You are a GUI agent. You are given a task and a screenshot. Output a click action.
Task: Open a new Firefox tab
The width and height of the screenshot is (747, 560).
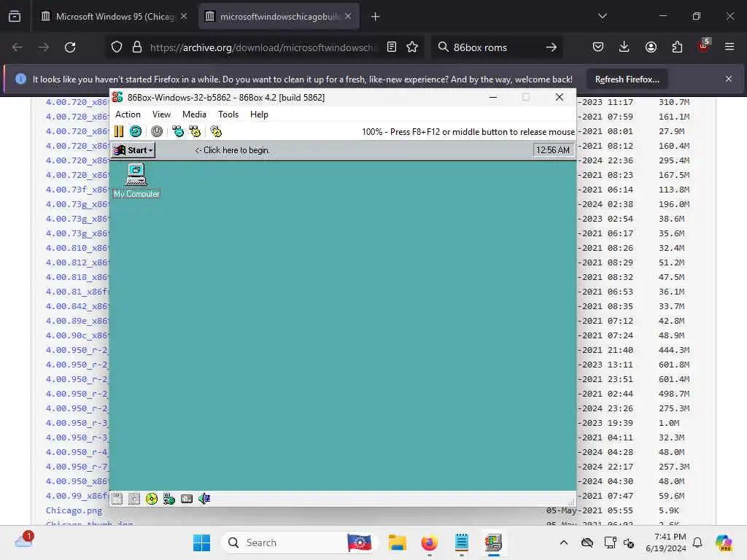tap(376, 17)
